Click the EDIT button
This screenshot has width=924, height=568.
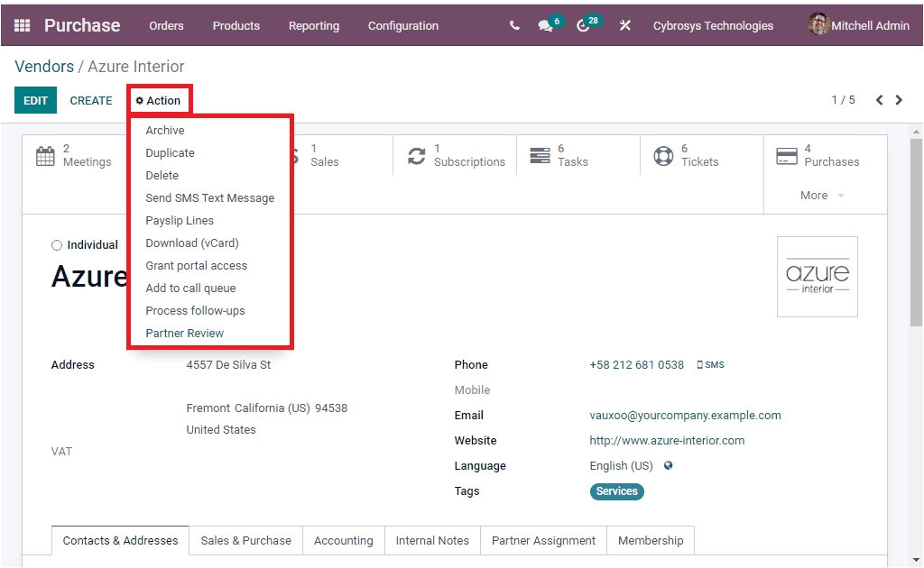pos(35,100)
